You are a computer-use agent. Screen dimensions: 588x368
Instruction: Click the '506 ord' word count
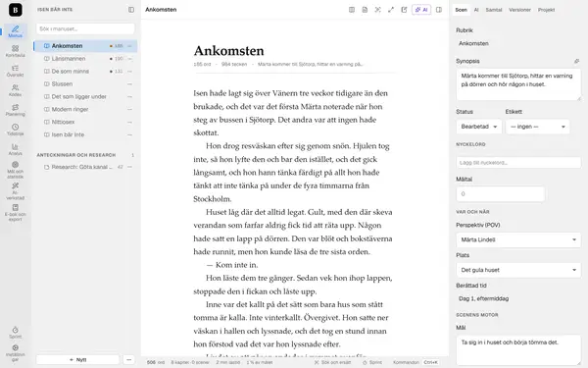(x=156, y=362)
